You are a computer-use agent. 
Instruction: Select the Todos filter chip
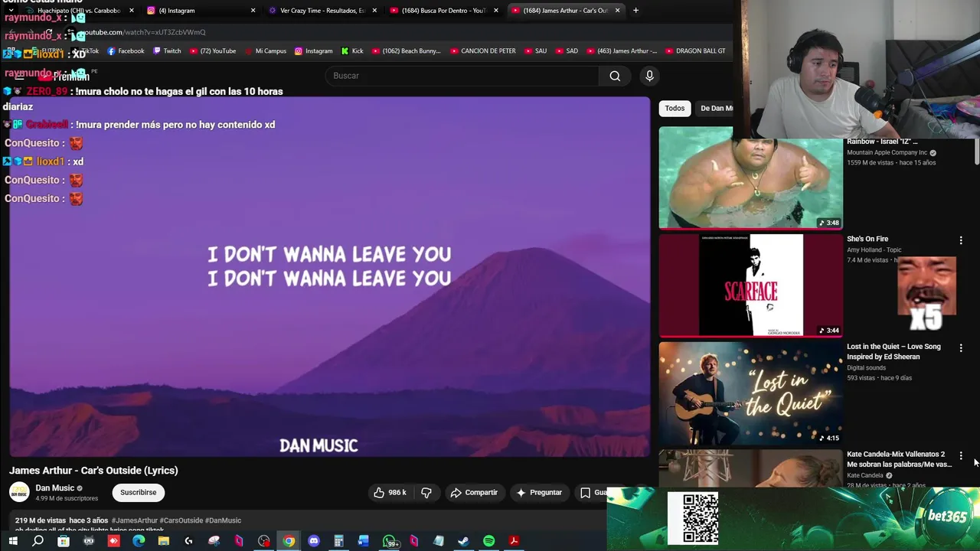tap(675, 109)
